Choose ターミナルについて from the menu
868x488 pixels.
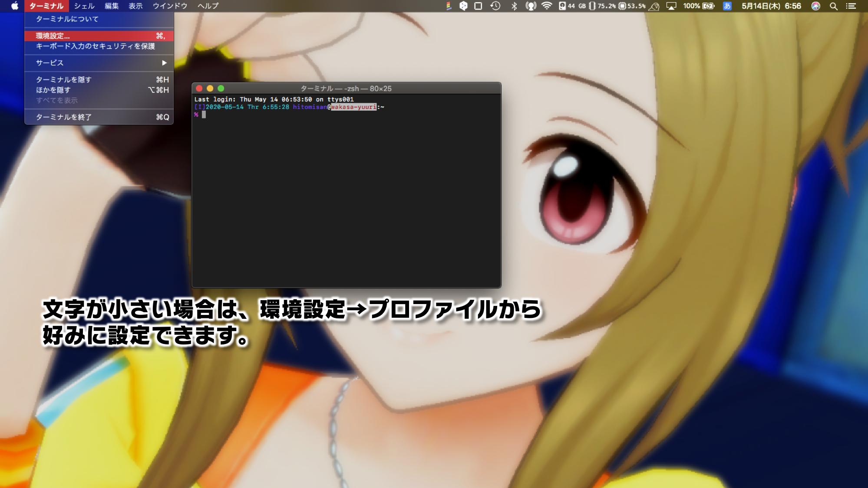[99, 19]
